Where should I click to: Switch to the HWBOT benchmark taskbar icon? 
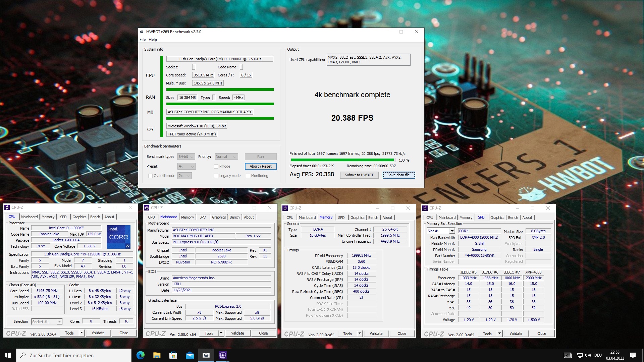(x=206, y=355)
